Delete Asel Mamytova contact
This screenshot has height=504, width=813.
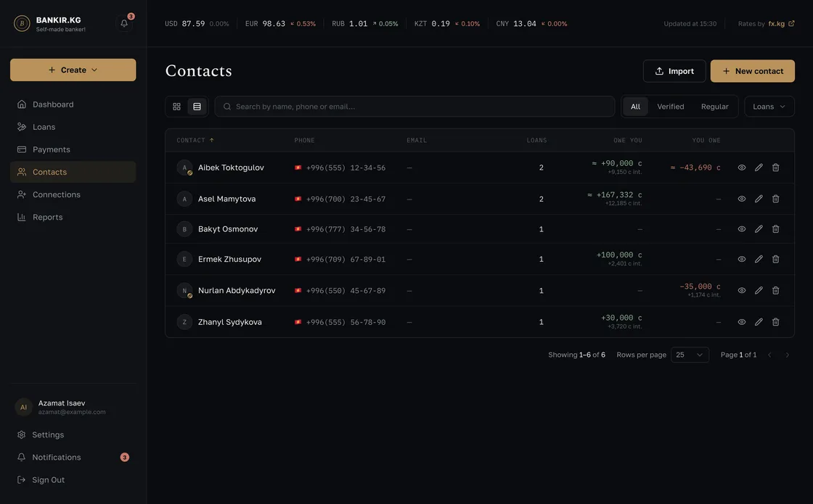tap(776, 199)
